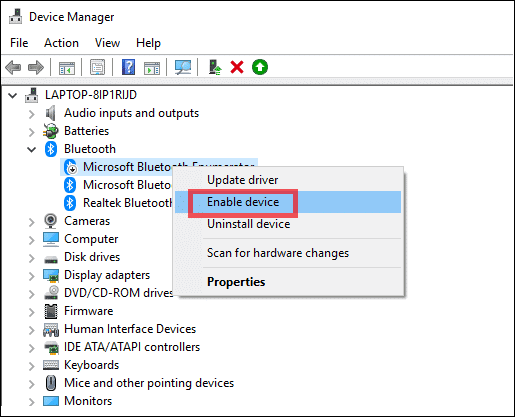This screenshot has height=417, width=515.
Task: Expand the Keyboards category
Action: 32,366
